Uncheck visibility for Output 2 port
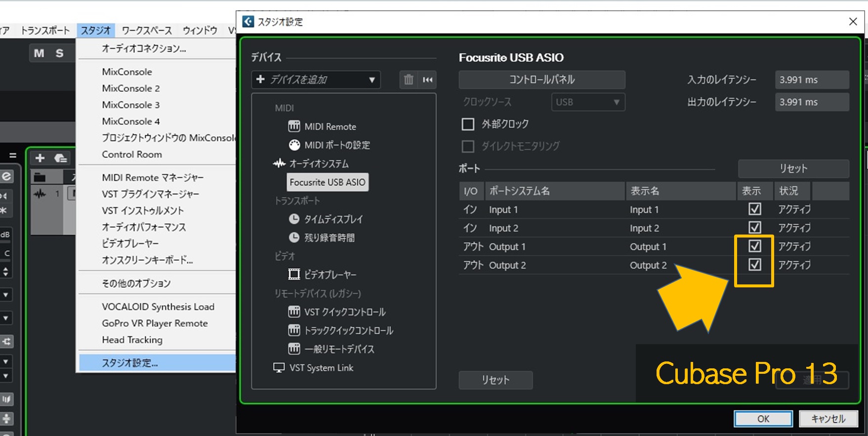Screen dimensions: 868x436 click(x=754, y=265)
